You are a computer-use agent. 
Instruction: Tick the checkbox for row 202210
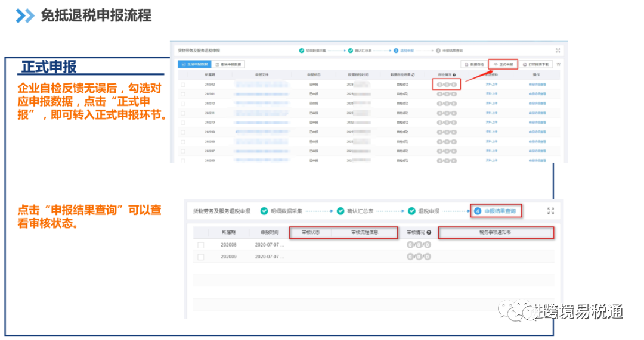[183, 123]
